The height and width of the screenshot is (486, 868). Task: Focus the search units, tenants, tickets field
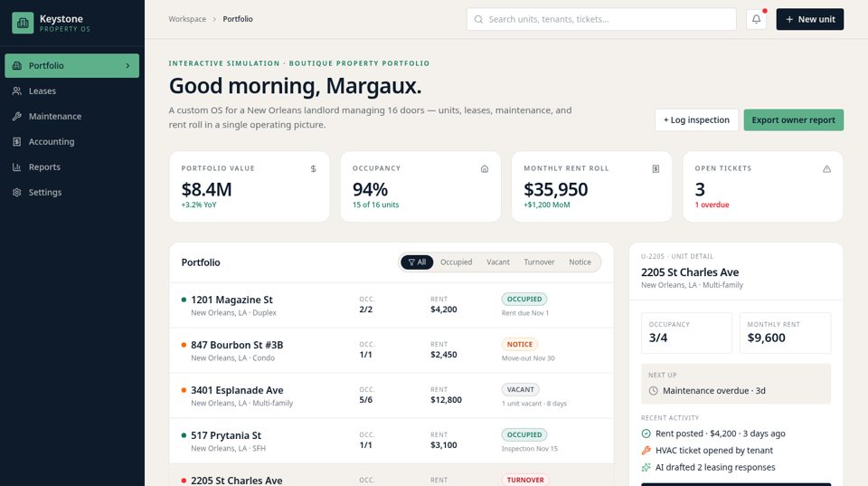coord(602,19)
